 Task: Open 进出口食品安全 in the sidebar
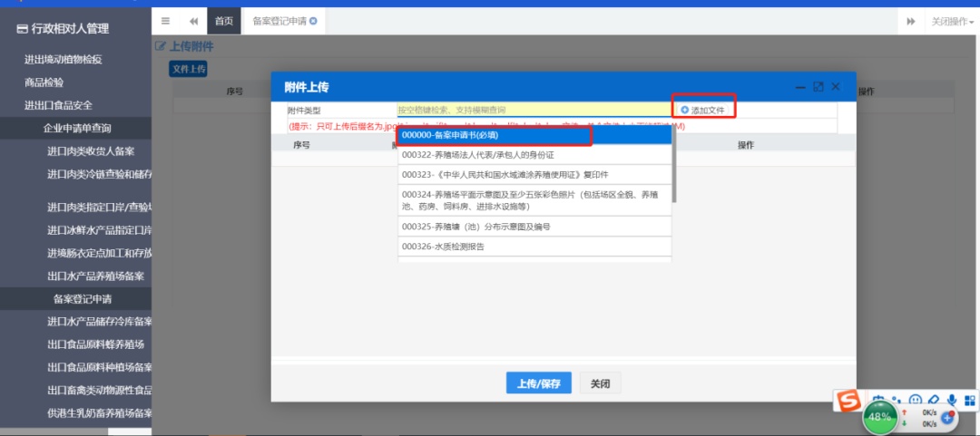coord(58,105)
